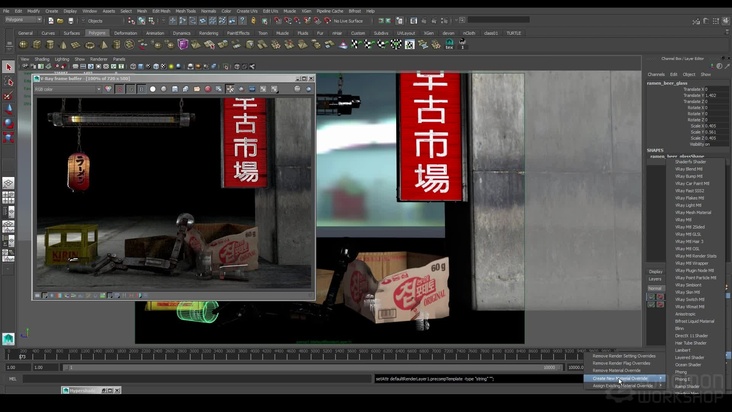Toggle visibility of second render layer
The height and width of the screenshot is (412, 732).
click(x=651, y=305)
